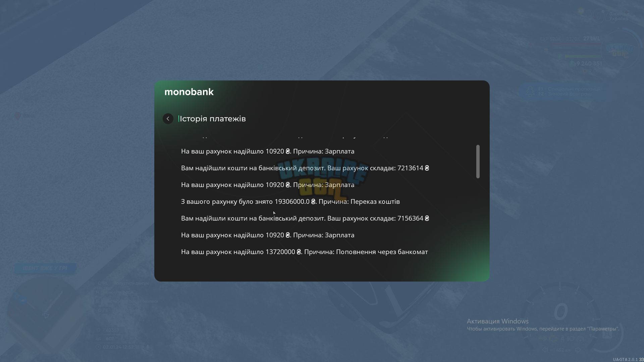The width and height of the screenshot is (644, 362).
Task: Click the headlights indicator on the speedometer
Action: tap(570, 339)
